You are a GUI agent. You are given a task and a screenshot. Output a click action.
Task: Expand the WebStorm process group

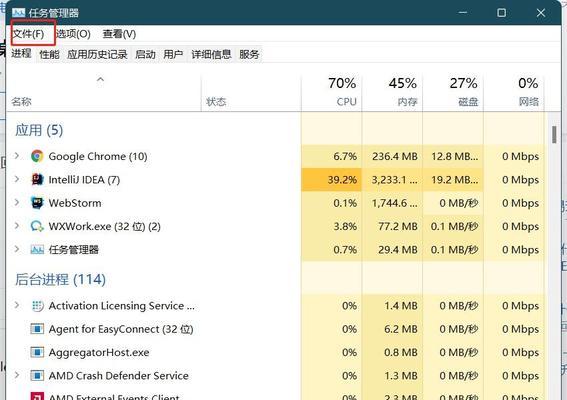17,203
